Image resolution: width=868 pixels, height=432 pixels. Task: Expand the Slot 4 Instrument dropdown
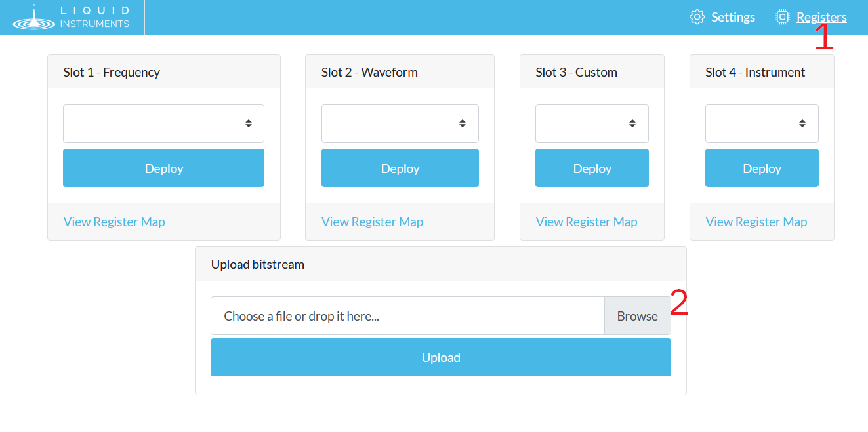[x=762, y=123]
